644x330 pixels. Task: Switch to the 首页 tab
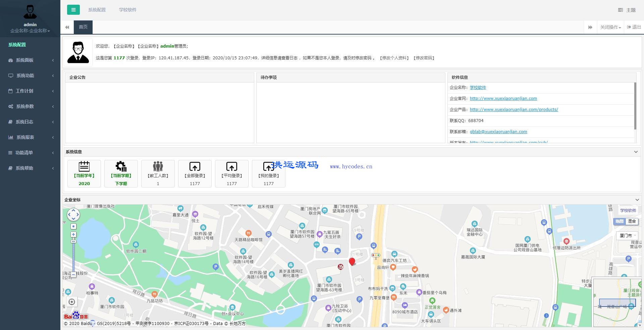click(x=83, y=27)
